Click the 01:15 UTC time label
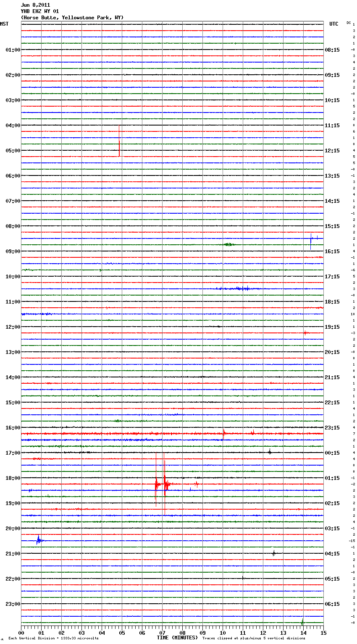The image size is (357, 644). coord(332,478)
